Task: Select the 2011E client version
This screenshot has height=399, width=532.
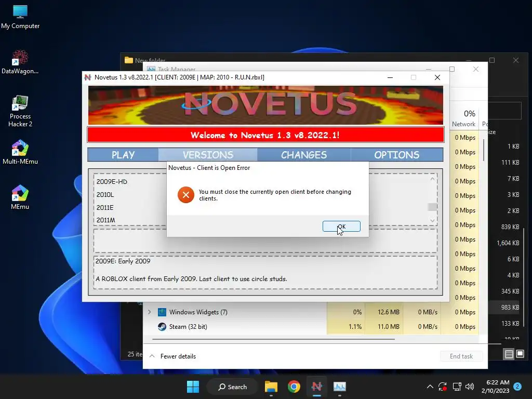Action: tap(105, 207)
